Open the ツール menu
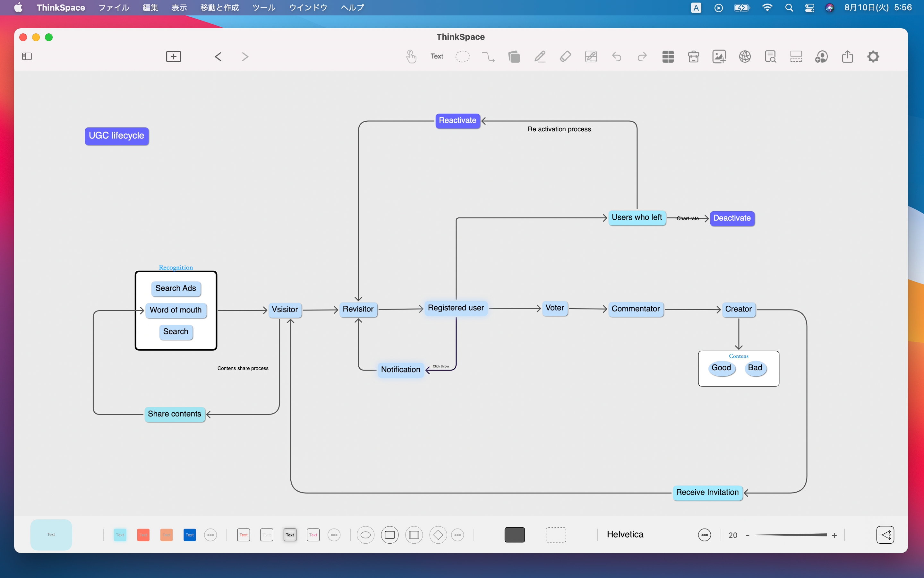924x578 pixels. coord(264,8)
